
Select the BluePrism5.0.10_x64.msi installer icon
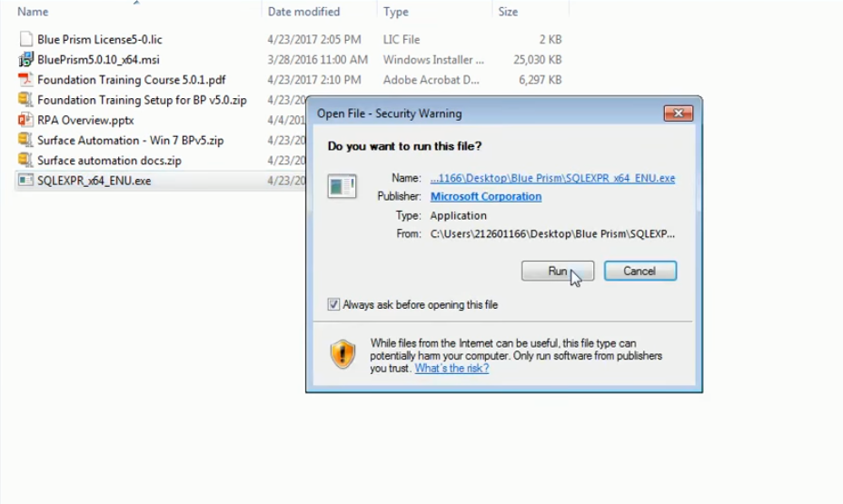click(x=25, y=59)
